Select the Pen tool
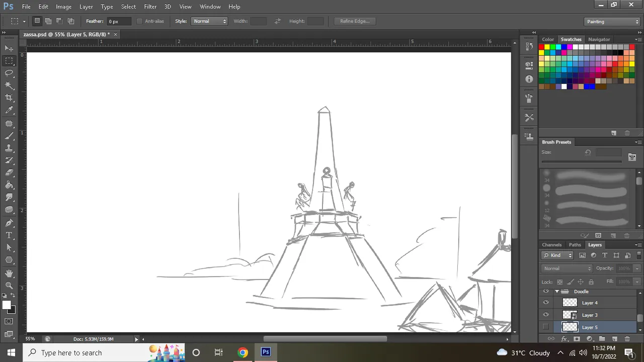644x362 pixels. tap(9, 223)
